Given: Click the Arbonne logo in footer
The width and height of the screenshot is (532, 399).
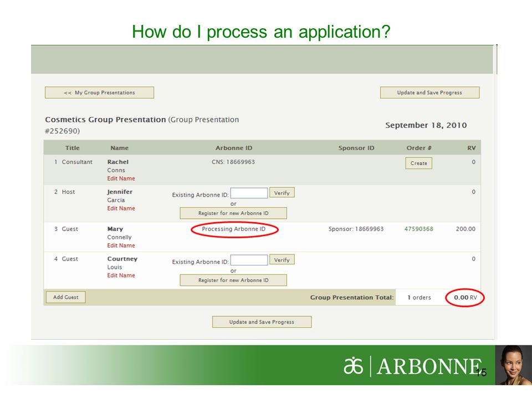Looking at the screenshot, I should (x=412, y=366).
